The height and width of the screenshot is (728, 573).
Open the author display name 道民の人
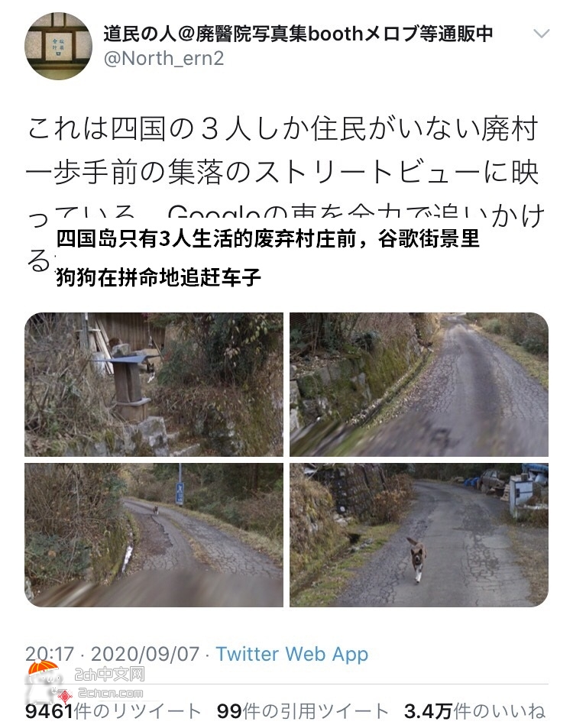[298, 34]
